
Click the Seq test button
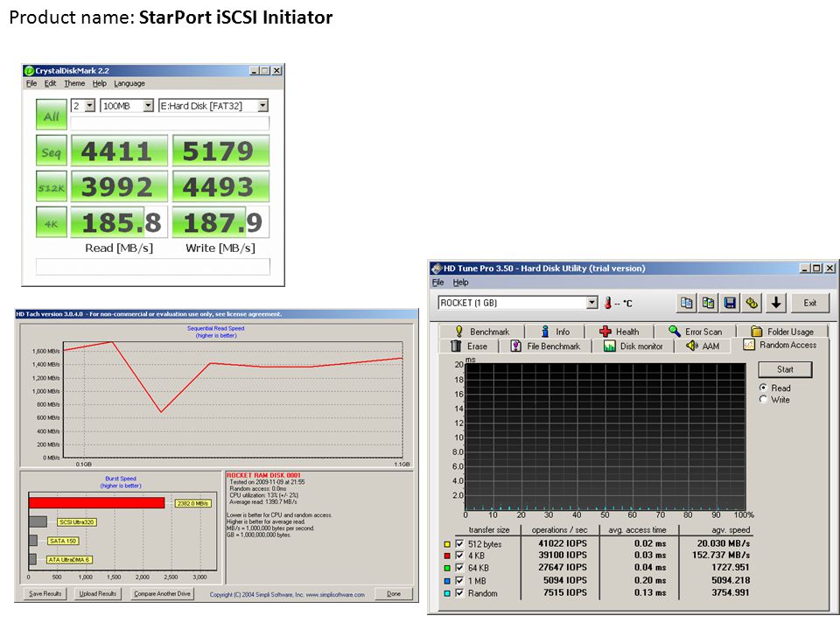click(52, 151)
